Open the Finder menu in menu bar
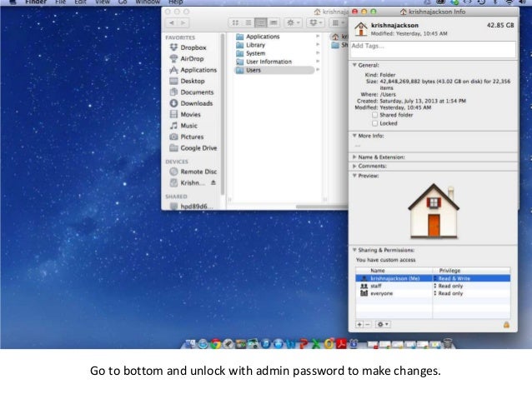Screen dimensions: 532x399 pyautogui.click(x=35, y=2)
